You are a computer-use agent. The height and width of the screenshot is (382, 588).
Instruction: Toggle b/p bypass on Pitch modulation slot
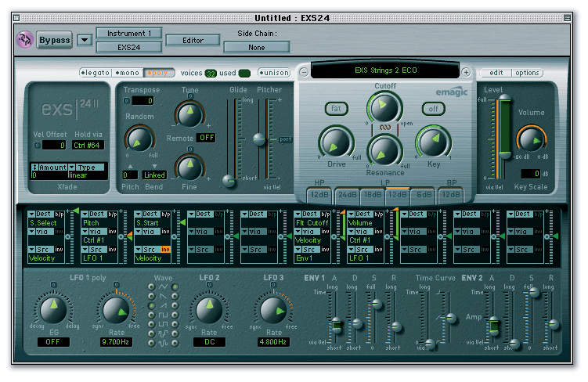point(113,214)
